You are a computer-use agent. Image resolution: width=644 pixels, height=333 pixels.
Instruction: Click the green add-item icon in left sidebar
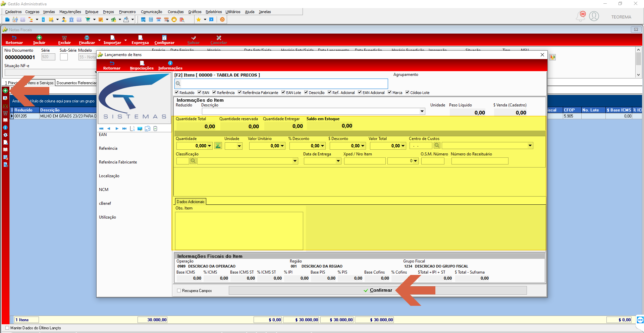coord(5,91)
